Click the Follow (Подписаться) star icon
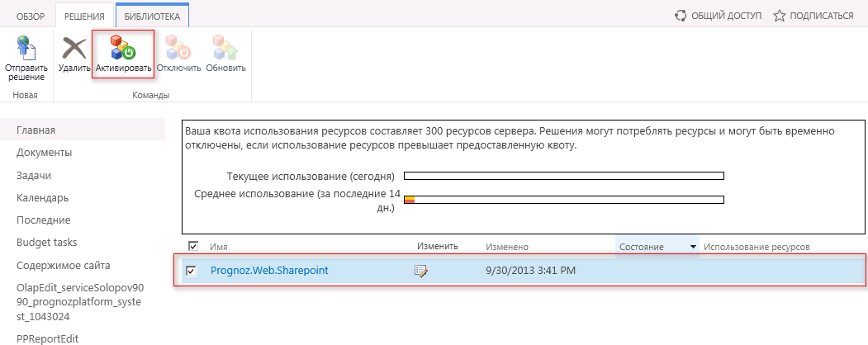 [779, 15]
